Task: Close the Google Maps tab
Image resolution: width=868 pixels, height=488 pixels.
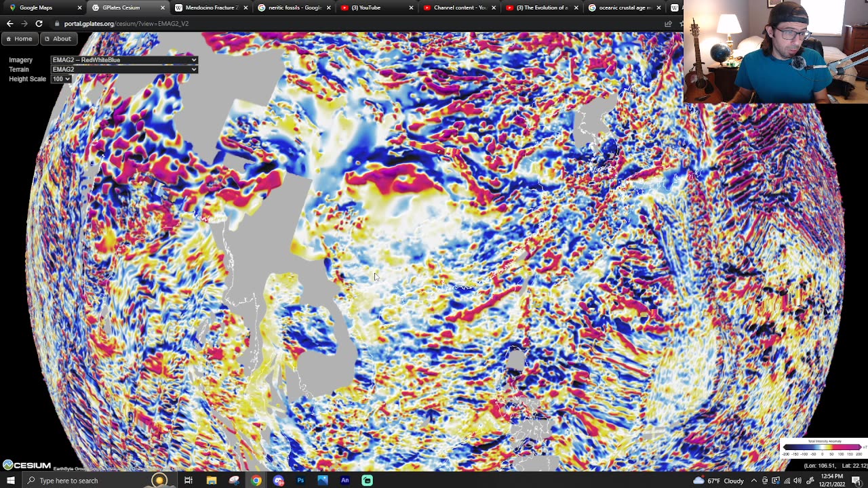Action: (79, 7)
